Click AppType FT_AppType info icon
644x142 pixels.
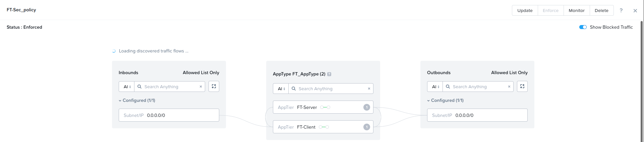tap(329, 74)
